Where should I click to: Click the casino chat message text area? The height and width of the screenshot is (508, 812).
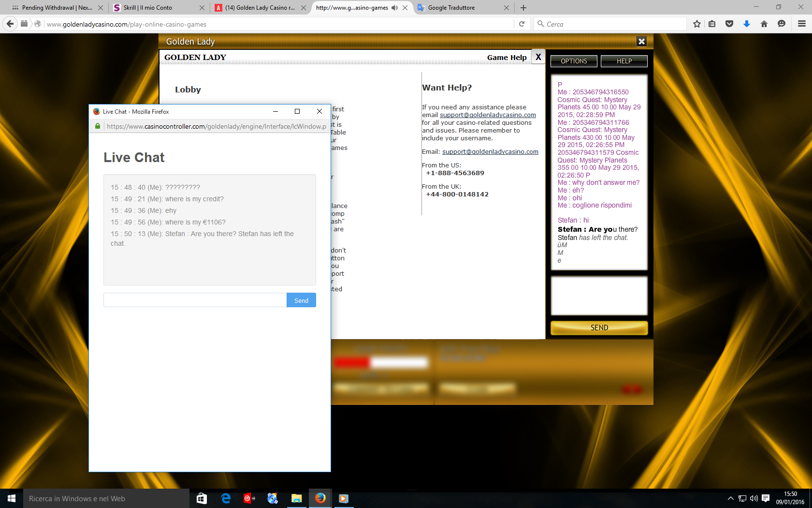(x=599, y=296)
